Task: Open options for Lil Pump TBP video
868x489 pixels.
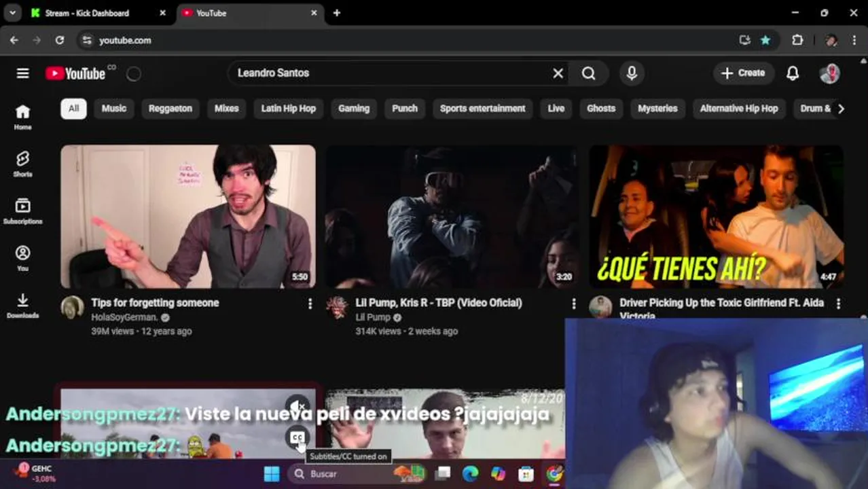Action: pyautogui.click(x=574, y=304)
